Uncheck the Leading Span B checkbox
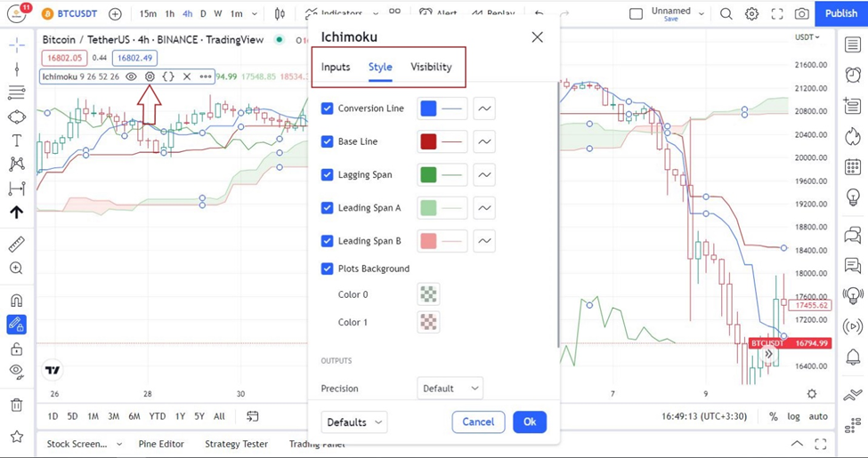The image size is (868, 458). [327, 241]
